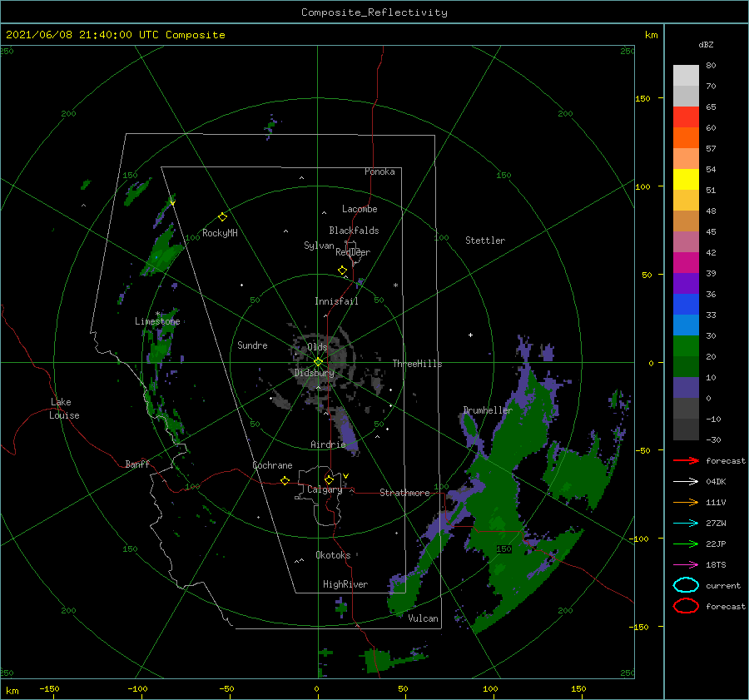The image size is (749, 700).
Task: Click the -30 dBZ scale value
Action: tap(713, 439)
